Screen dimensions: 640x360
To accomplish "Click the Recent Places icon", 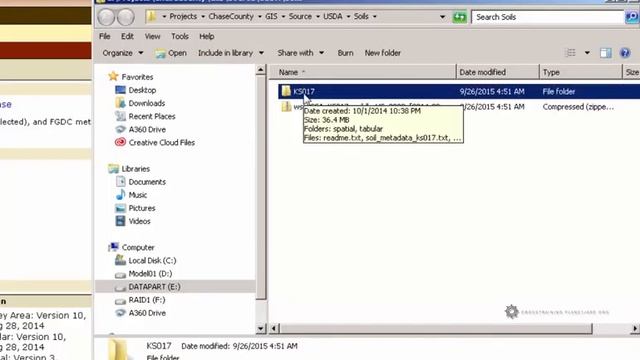I will click(x=120, y=116).
